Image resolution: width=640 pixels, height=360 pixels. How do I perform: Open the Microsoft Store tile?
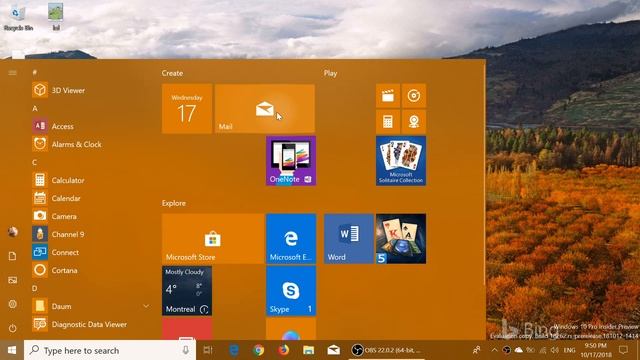[x=213, y=239]
